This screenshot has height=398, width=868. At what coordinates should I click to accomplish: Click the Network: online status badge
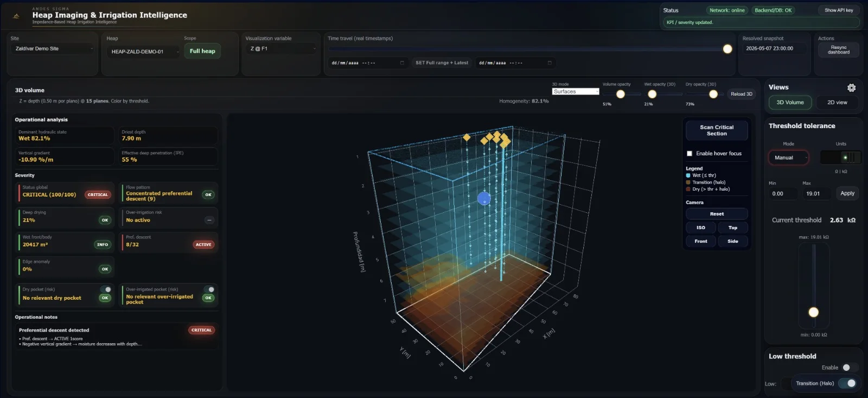pyautogui.click(x=727, y=10)
